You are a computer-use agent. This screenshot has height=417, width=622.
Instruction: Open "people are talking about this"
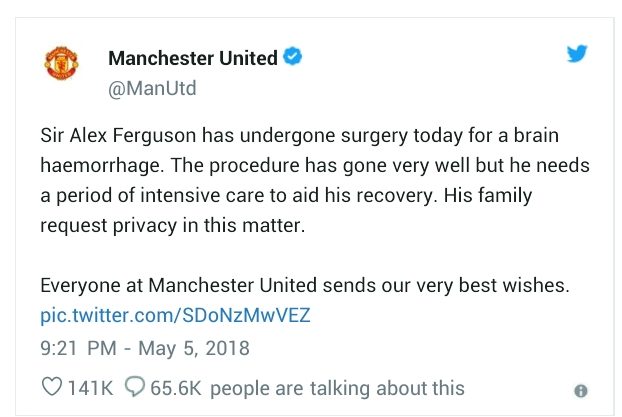coord(337,388)
